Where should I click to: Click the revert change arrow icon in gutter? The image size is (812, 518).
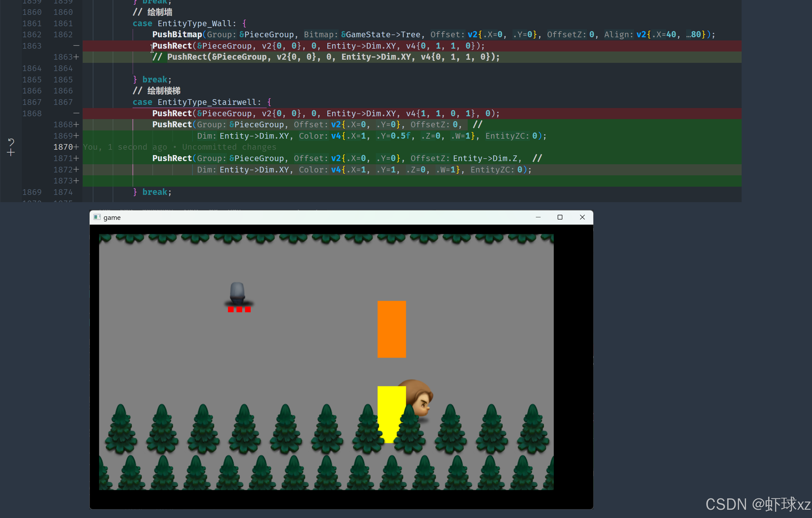(x=11, y=142)
